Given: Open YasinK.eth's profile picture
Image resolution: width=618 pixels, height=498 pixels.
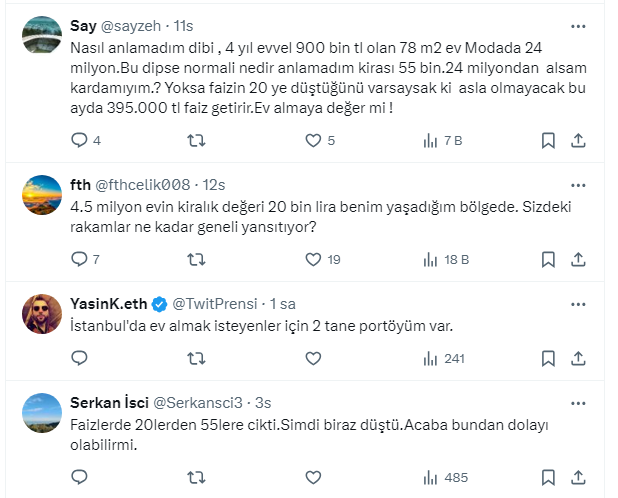Looking at the screenshot, I should coord(42,314).
